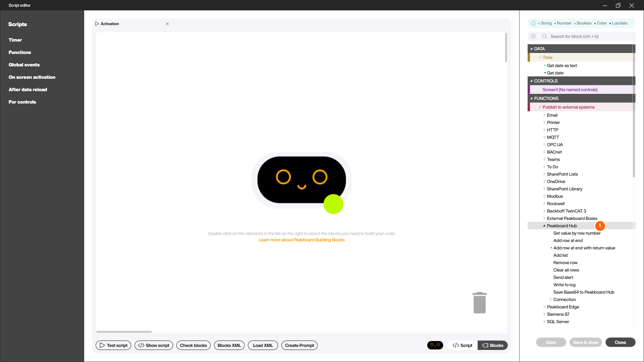Select Save Base64 to Peakboard Hub
The image size is (644, 362).
point(584,292)
